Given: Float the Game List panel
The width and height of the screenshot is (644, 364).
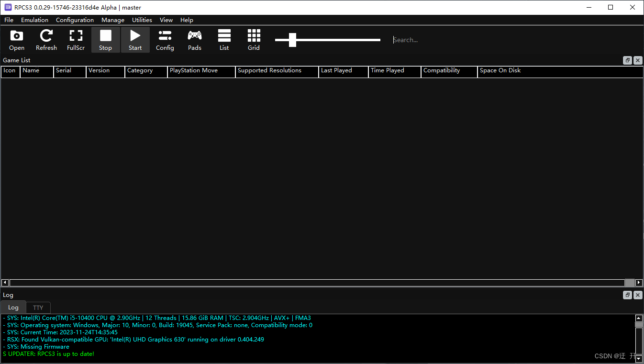Looking at the screenshot, I should [x=627, y=60].
